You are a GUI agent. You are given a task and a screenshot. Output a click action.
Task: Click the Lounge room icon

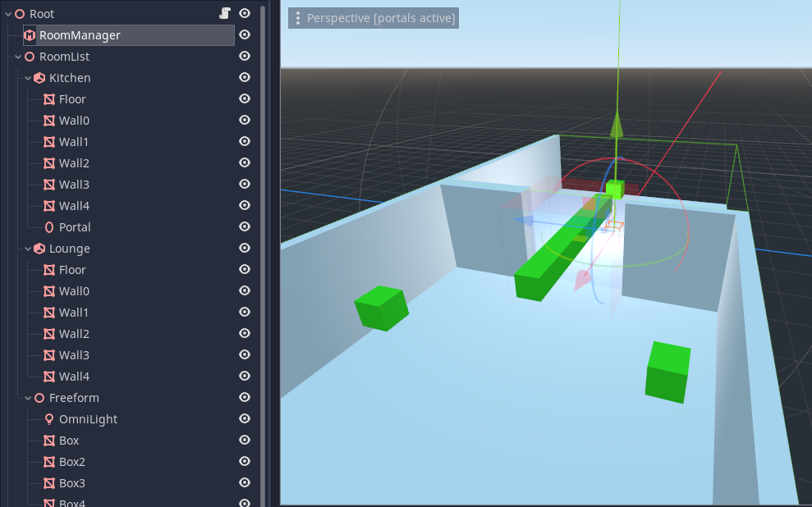pos(39,248)
